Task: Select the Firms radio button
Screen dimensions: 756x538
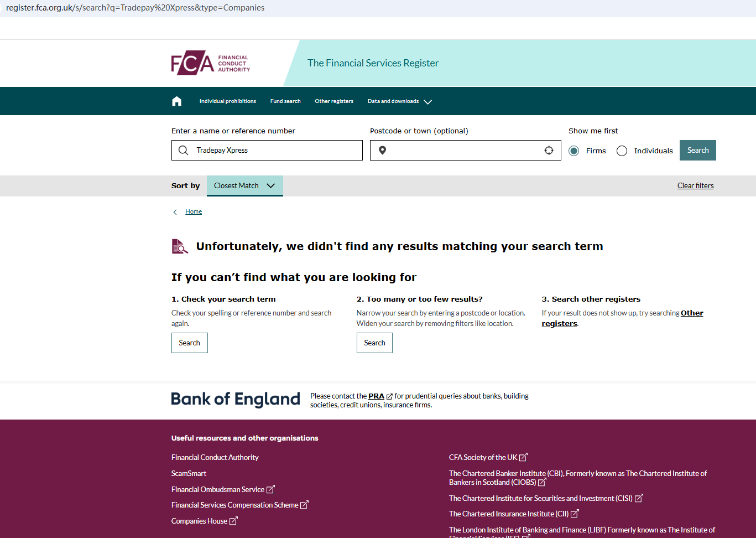Action: point(574,151)
